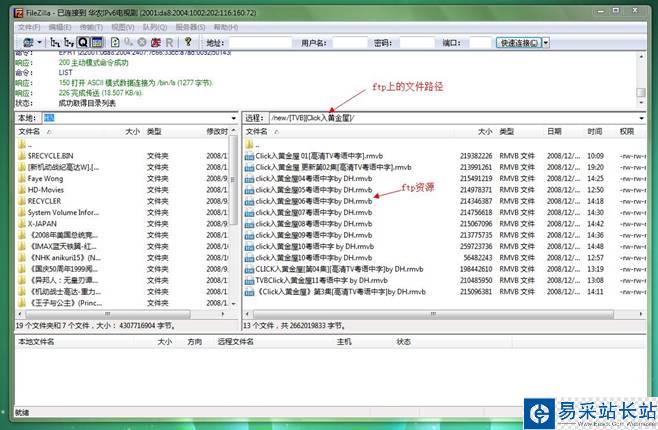Expand the Site Manager dropdown arrow
The image size is (658, 430).
(x=39, y=42)
